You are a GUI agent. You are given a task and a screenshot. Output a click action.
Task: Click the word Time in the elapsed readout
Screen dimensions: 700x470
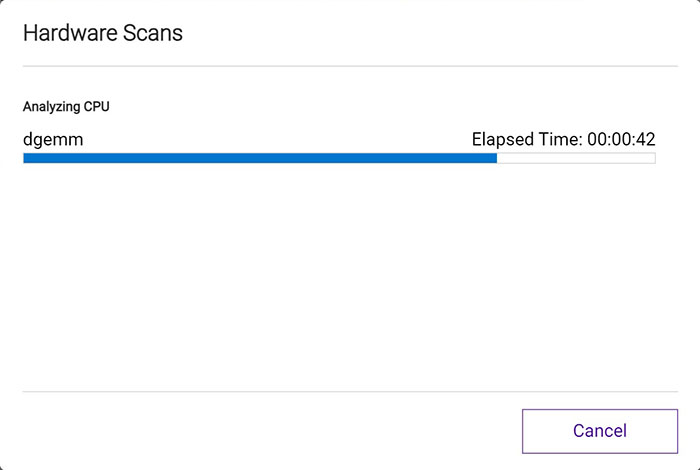point(558,140)
